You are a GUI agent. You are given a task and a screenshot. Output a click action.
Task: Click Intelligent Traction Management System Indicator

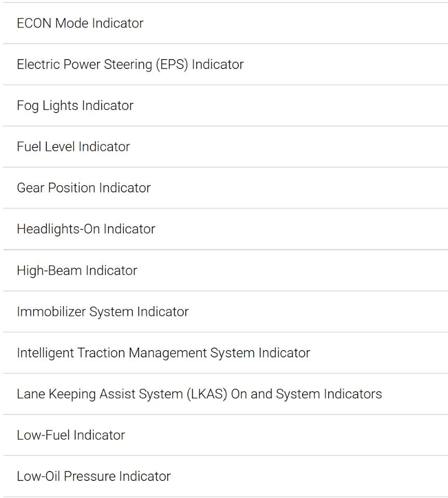[226, 353]
